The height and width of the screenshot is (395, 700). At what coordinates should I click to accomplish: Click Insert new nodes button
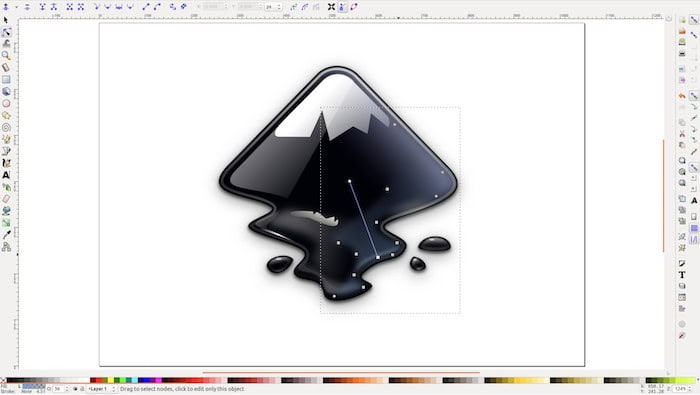pos(6,7)
